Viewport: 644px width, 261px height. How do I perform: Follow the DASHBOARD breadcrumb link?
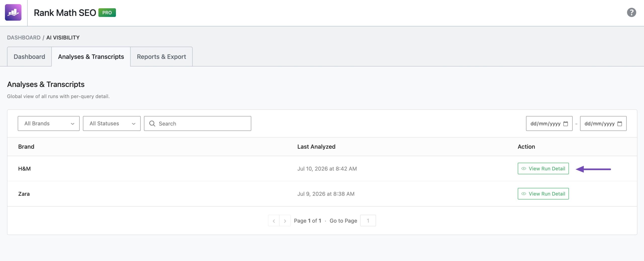point(24,38)
